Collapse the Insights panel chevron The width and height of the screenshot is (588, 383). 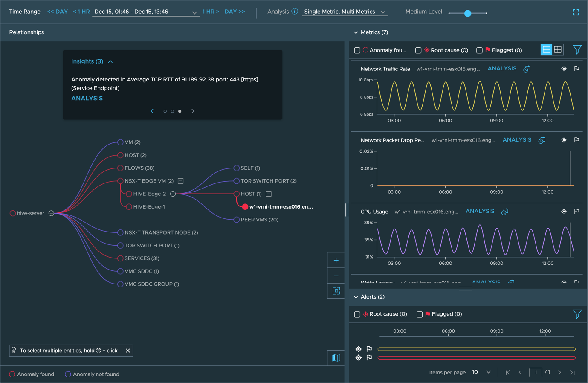[x=110, y=61]
